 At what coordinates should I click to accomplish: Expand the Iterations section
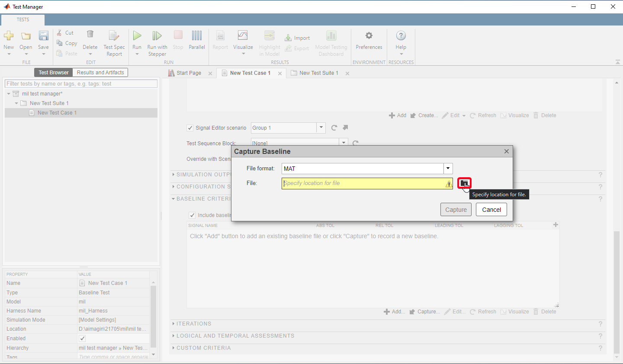pos(194,324)
